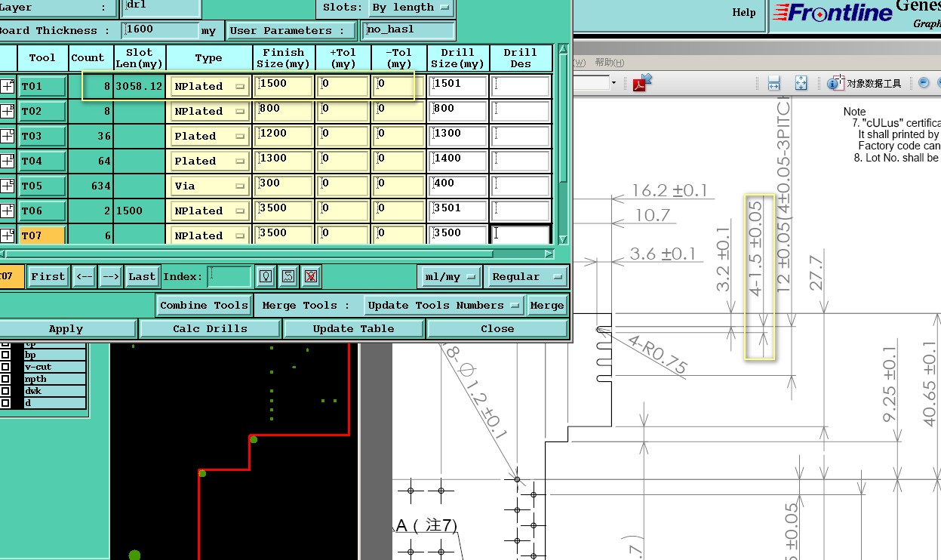This screenshot has height=560, width=941.
Task: Click the fit-page icon in PDF viewer toolbar
Action: [801, 83]
